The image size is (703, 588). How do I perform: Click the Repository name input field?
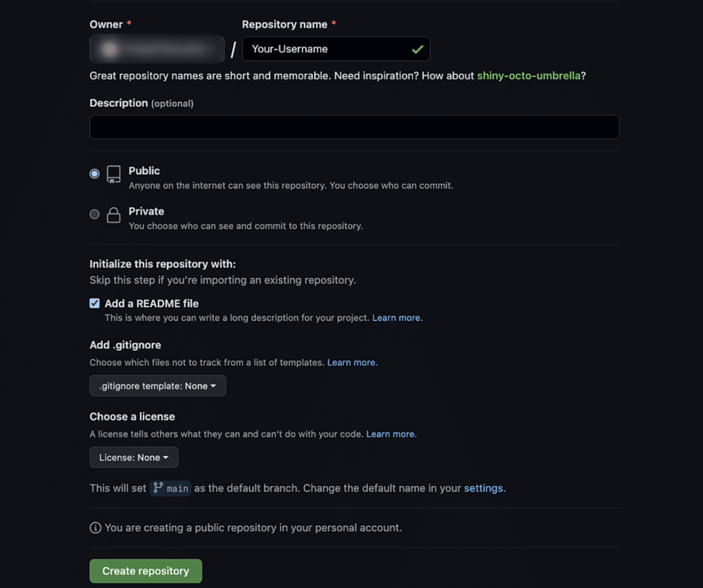click(336, 49)
